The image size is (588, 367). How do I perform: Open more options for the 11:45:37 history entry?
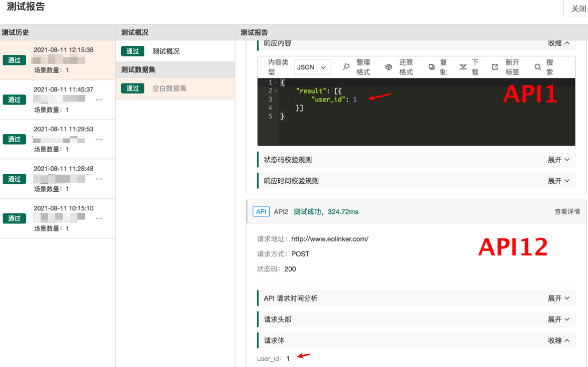pyautogui.click(x=99, y=100)
